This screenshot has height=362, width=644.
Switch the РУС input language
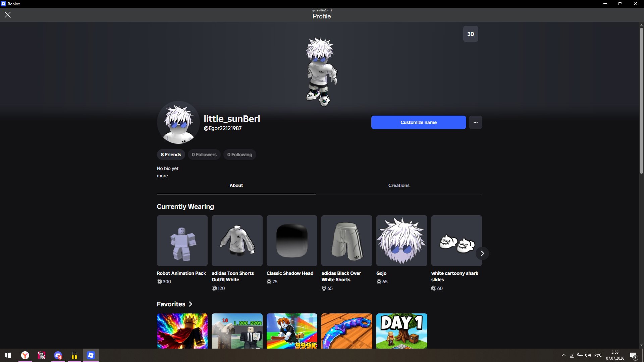pos(598,355)
